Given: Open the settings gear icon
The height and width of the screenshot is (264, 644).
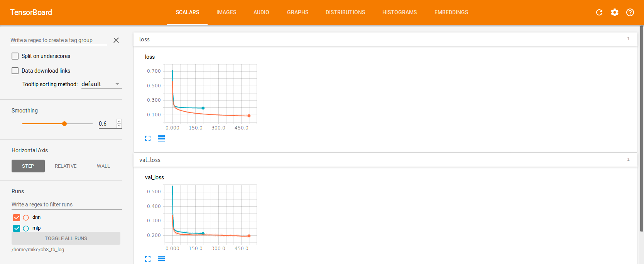Looking at the screenshot, I should coord(615,12).
